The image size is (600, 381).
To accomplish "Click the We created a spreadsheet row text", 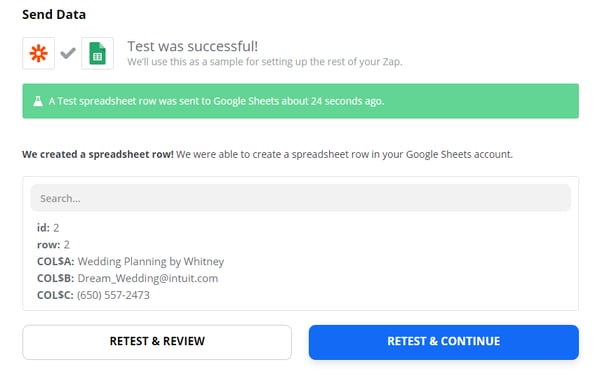I will [x=98, y=154].
